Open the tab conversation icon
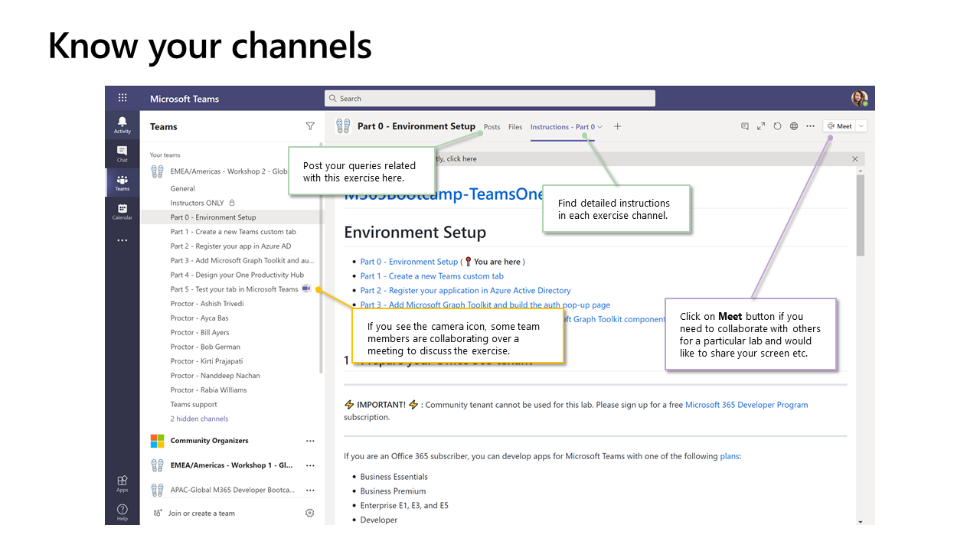Screen dimensions: 980x551 [745, 126]
